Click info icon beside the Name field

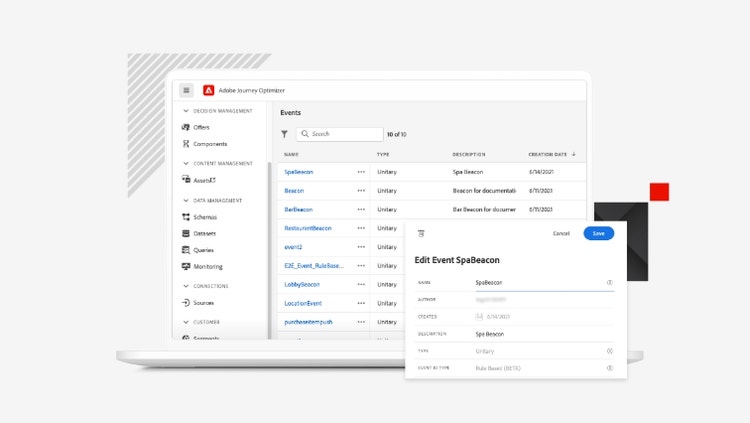click(x=609, y=283)
